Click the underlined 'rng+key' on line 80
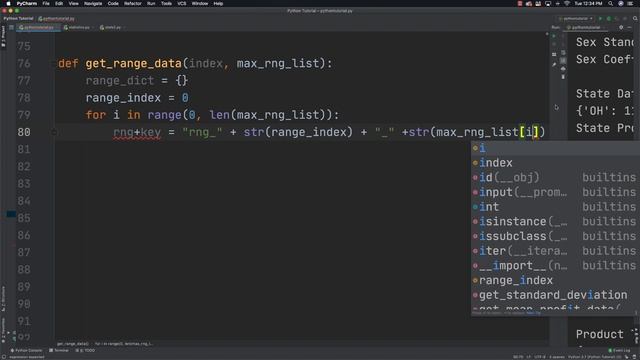The image size is (640, 360). (x=137, y=132)
